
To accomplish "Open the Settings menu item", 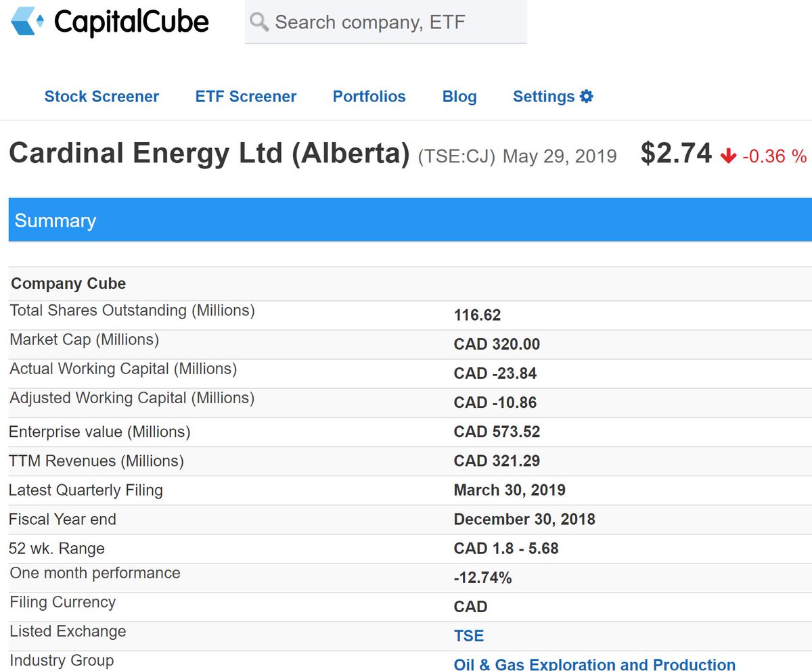I will 553,97.
